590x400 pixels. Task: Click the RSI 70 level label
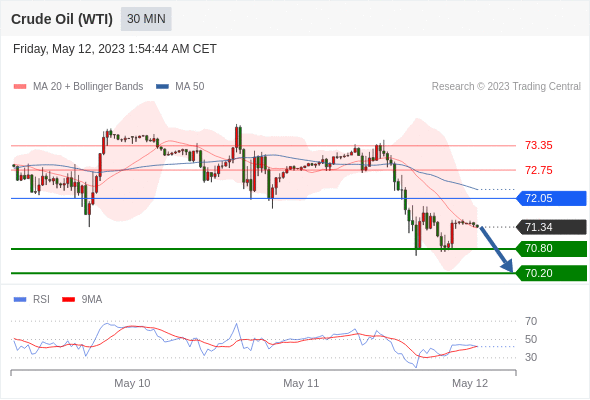point(531,321)
